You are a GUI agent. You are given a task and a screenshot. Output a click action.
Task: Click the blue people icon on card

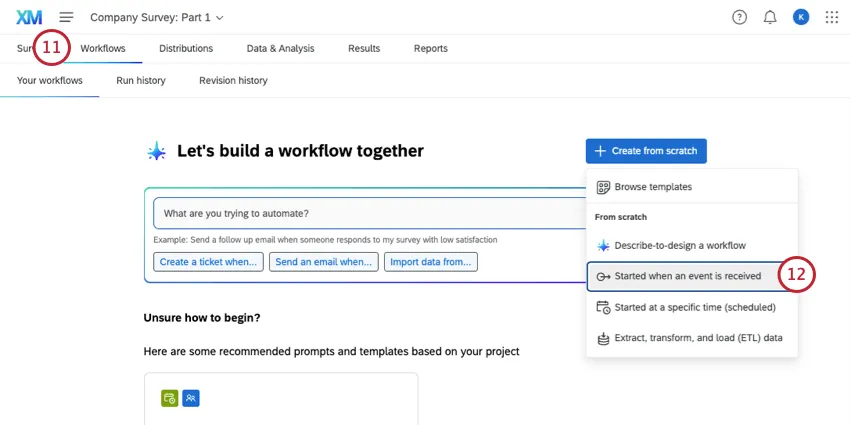pos(191,398)
